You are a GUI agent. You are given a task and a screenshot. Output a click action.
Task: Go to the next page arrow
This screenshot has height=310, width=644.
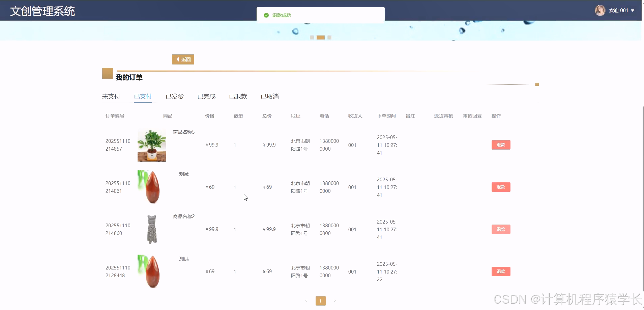335,301
